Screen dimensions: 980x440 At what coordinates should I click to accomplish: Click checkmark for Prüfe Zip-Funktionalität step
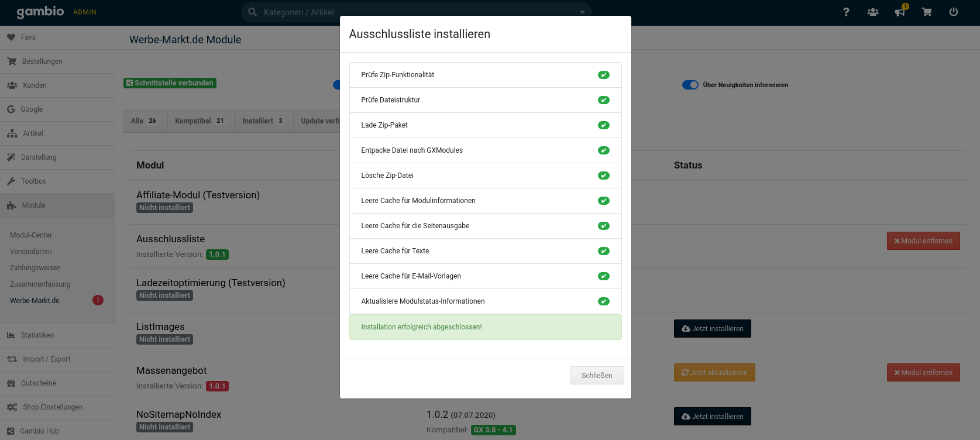click(604, 75)
